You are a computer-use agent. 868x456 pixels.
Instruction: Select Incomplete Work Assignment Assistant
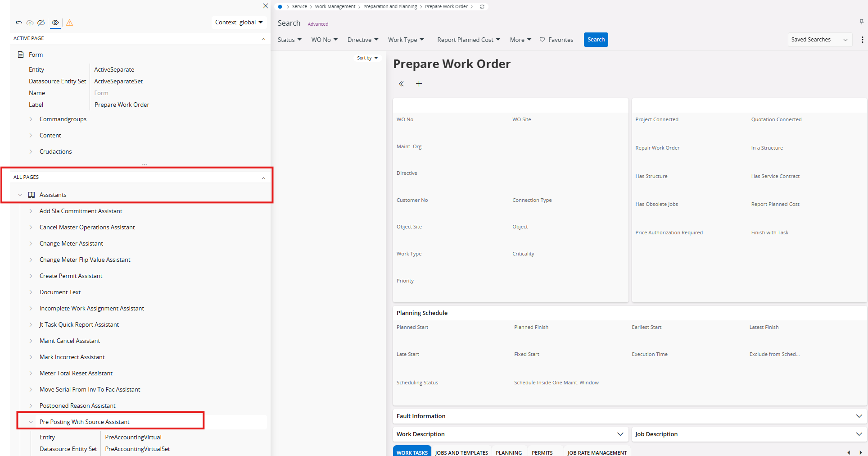[x=92, y=308]
